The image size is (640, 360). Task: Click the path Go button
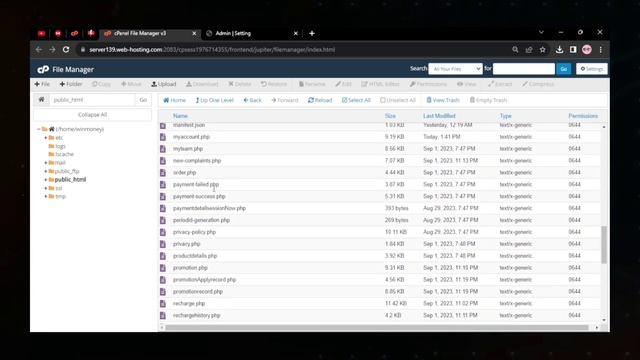tap(143, 100)
